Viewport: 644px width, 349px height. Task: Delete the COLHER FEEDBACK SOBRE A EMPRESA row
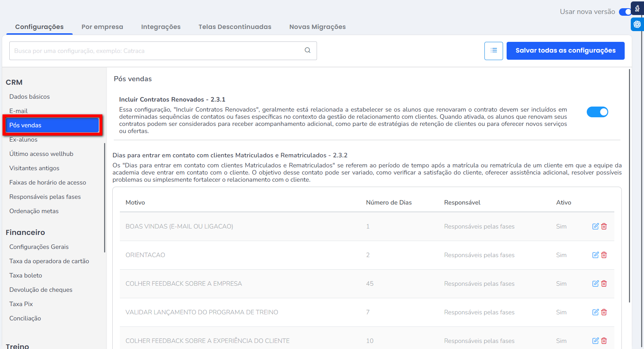click(x=604, y=284)
